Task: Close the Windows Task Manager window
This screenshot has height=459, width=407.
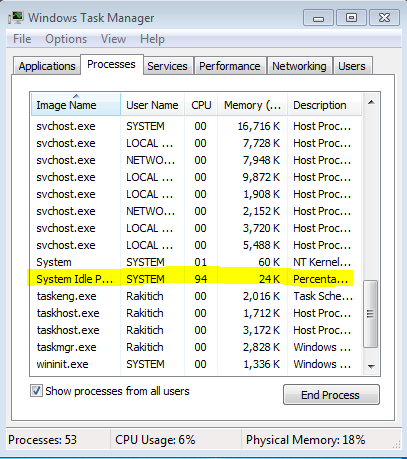Action: [x=384, y=18]
